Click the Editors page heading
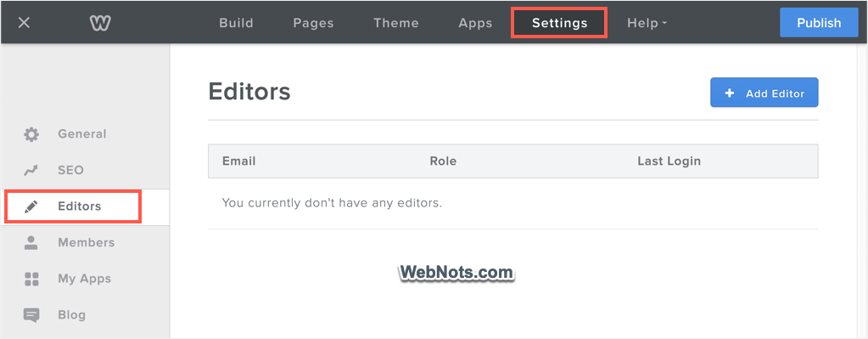The image size is (868, 339). [x=249, y=92]
